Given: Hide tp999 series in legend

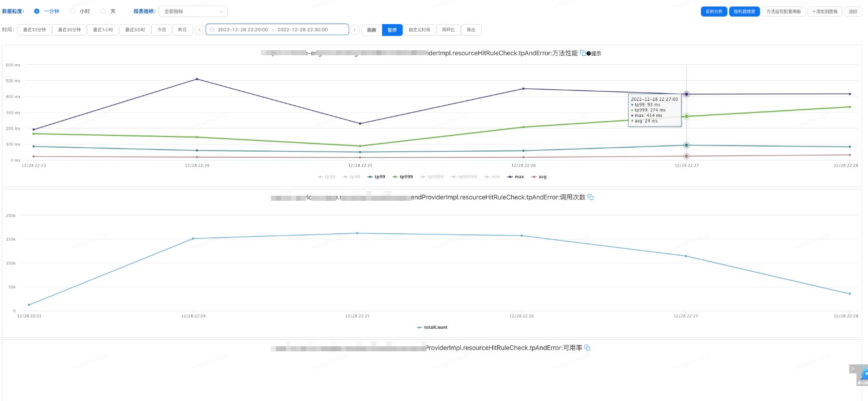Looking at the screenshot, I should click(x=403, y=177).
